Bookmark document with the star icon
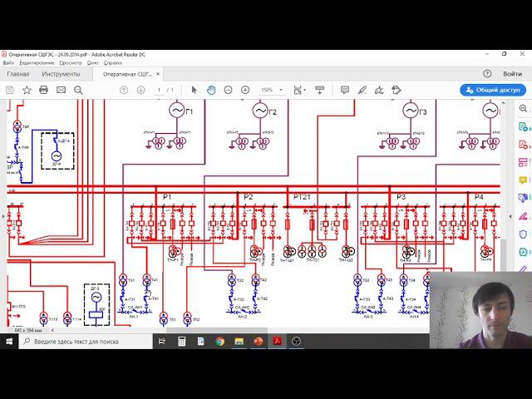532x399 pixels. click(27, 90)
